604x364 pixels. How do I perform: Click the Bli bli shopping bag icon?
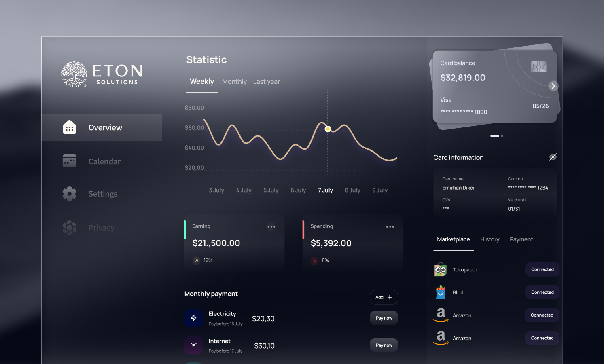pos(441,292)
